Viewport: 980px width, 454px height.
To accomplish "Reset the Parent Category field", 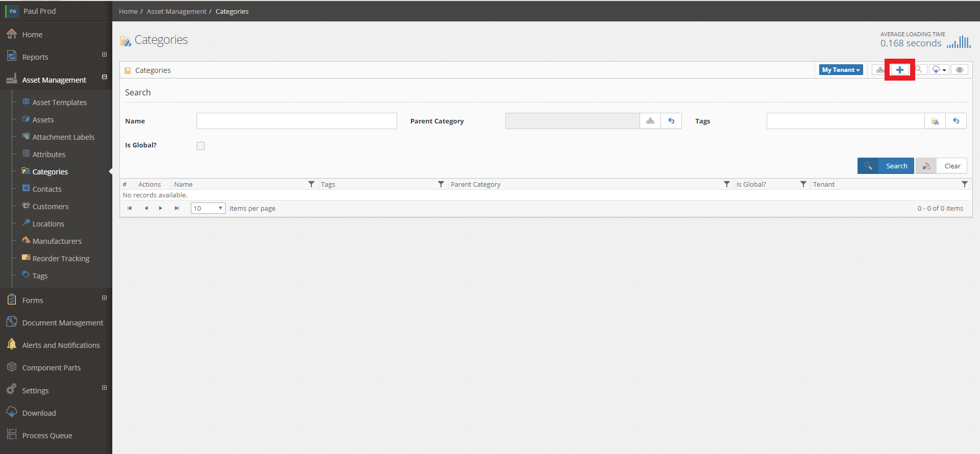I will point(671,121).
